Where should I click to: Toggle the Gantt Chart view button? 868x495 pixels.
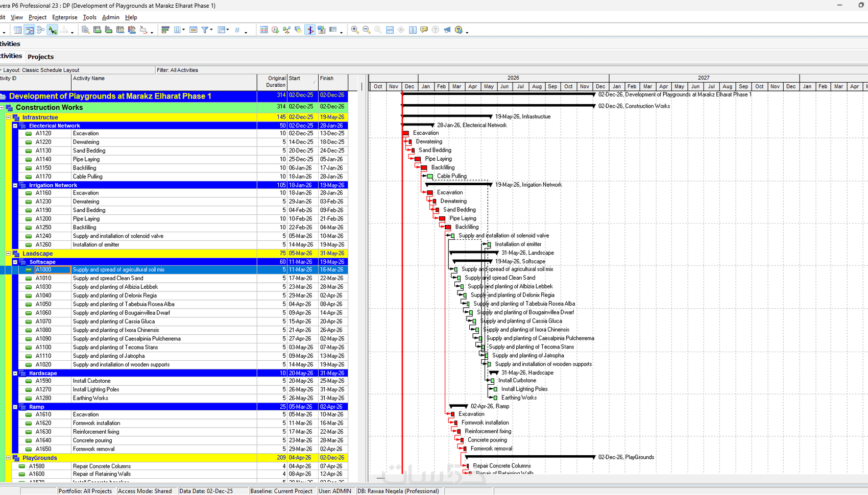pos(30,30)
